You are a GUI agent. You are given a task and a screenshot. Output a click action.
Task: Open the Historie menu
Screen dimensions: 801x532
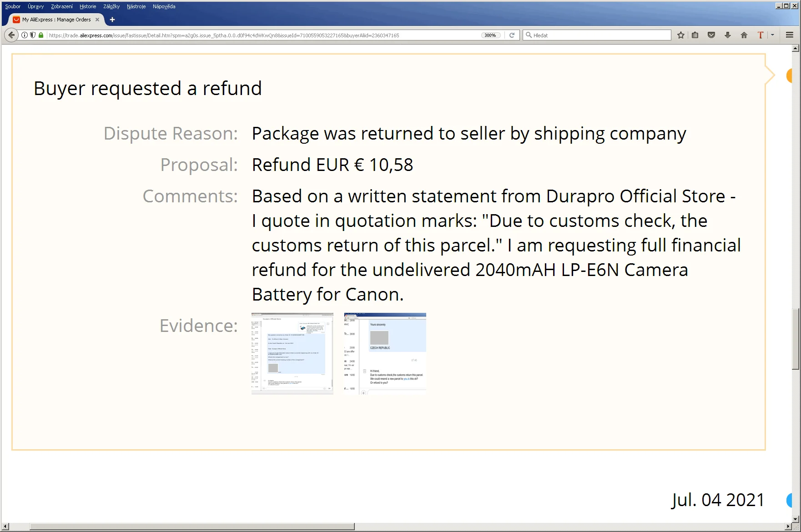coord(88,6)
